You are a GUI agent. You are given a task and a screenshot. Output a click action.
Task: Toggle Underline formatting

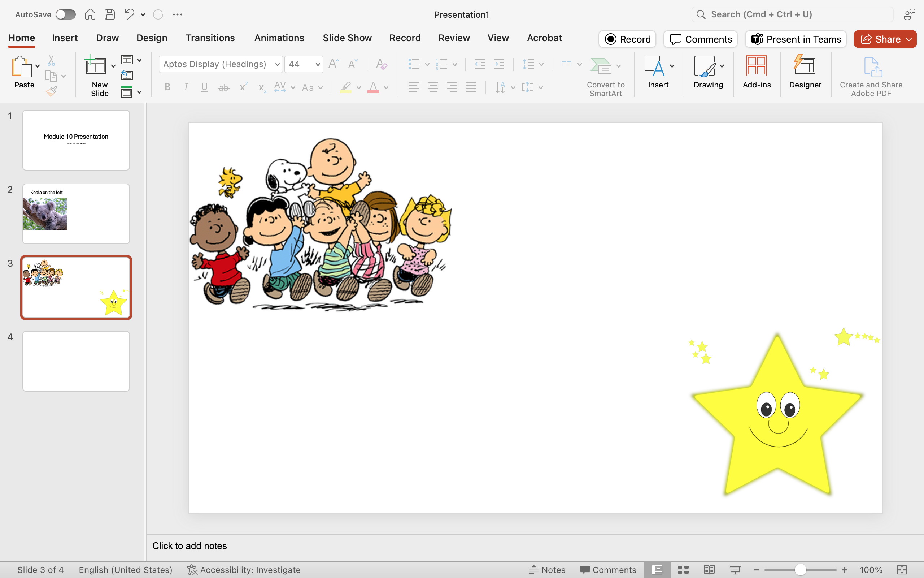click(205, 87)
